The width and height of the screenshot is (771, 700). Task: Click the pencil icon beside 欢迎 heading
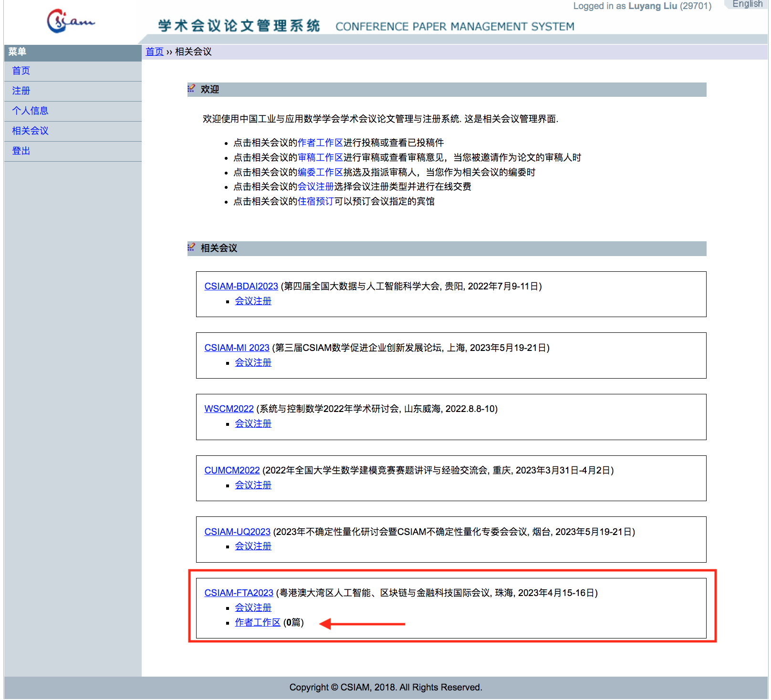pyautogui.click(x=191, y=89)
